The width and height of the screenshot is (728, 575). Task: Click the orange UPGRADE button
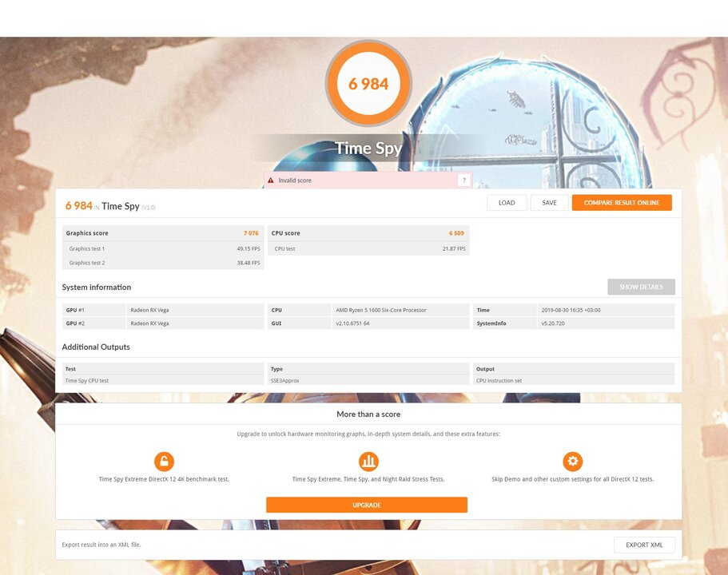(367, 505)
